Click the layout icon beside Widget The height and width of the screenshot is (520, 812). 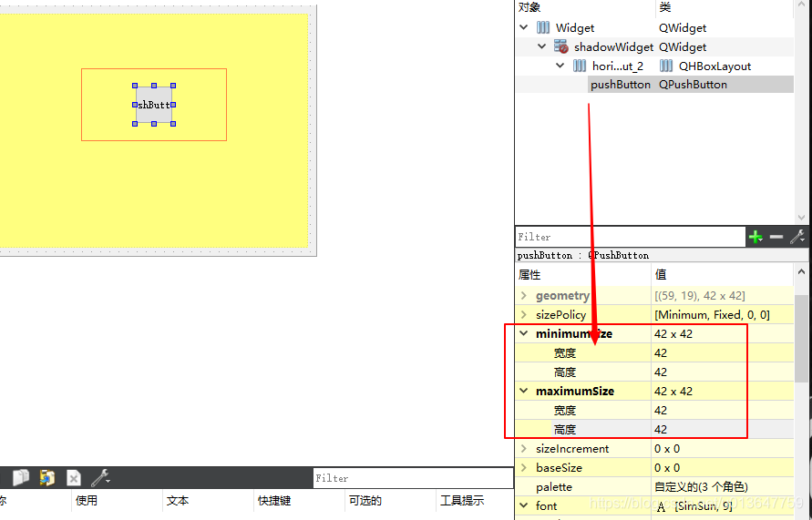pos(543,27)
